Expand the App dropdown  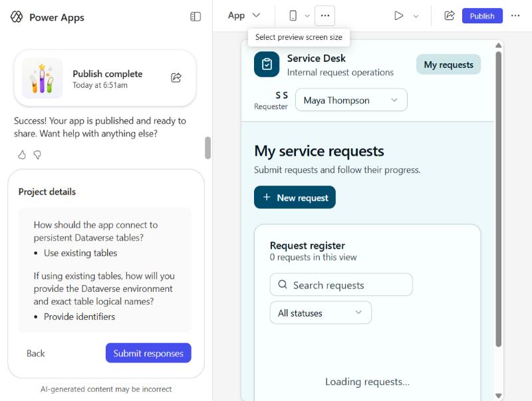coord(244,15)
